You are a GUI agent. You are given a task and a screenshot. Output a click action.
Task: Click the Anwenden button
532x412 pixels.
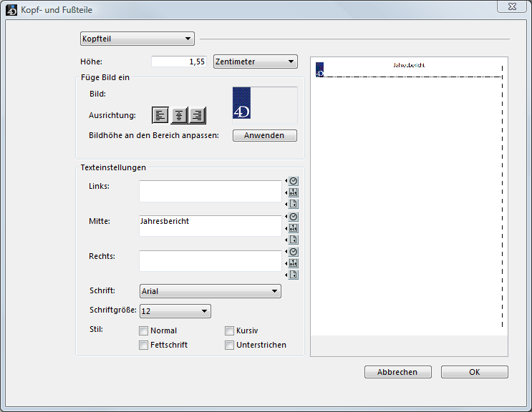coord(264,135)
